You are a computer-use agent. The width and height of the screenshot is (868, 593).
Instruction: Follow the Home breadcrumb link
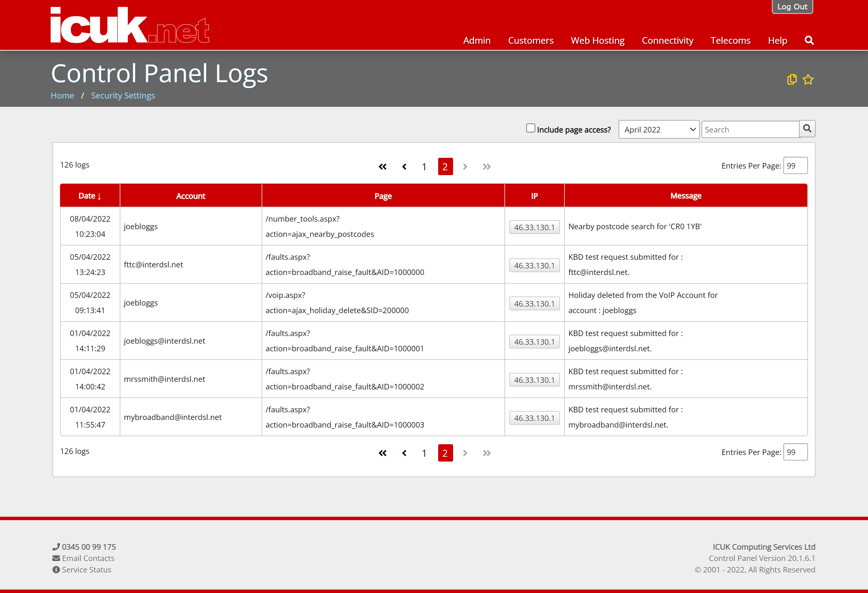pos(62,96)
